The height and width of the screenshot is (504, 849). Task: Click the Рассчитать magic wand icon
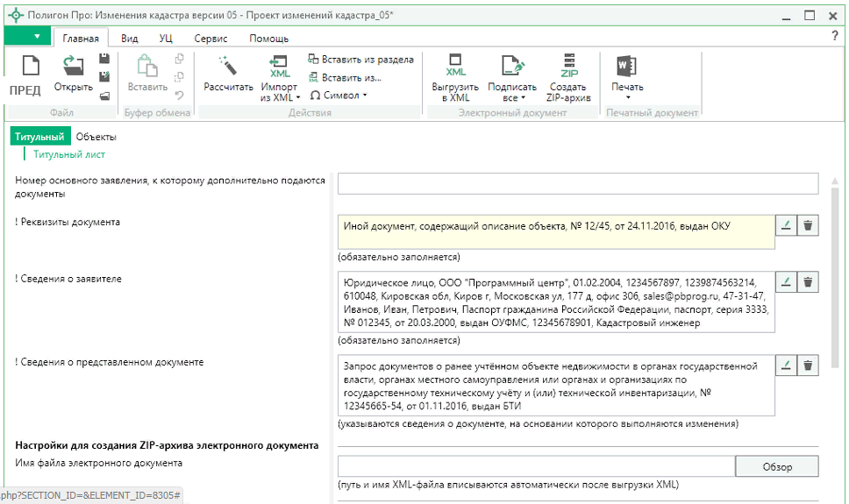[228, 66]
